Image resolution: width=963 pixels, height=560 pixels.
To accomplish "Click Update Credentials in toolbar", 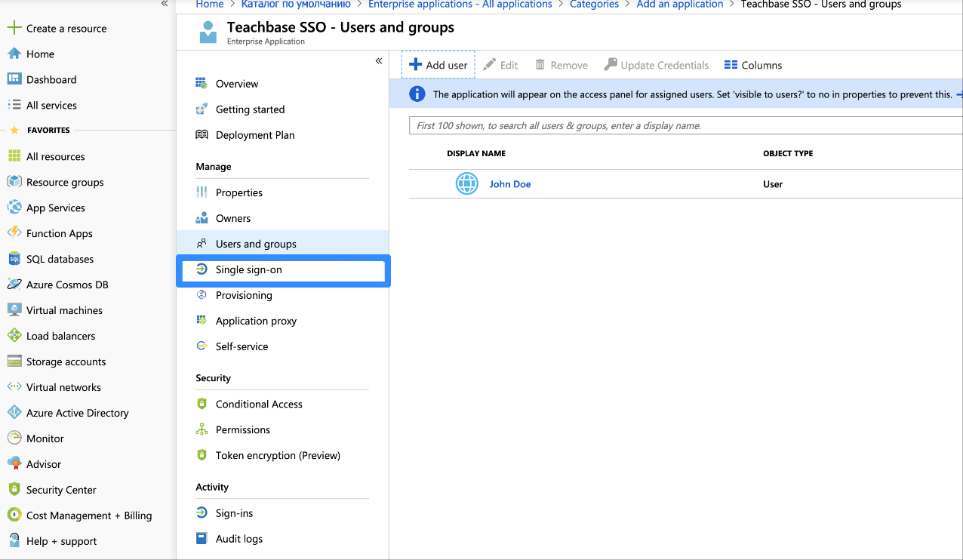I will tap(657, 65).
